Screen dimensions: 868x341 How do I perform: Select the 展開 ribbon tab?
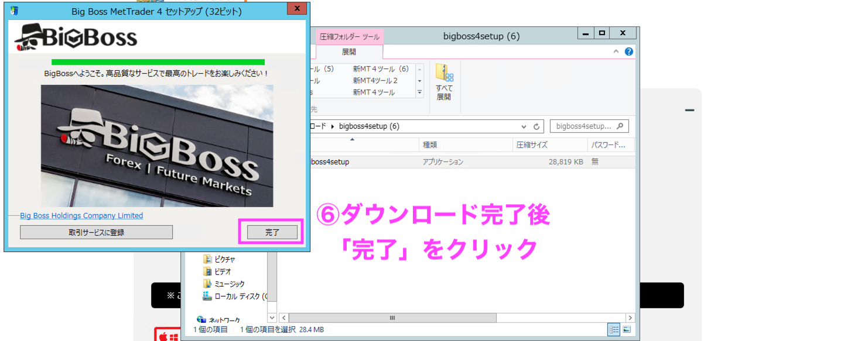point(349,52)
